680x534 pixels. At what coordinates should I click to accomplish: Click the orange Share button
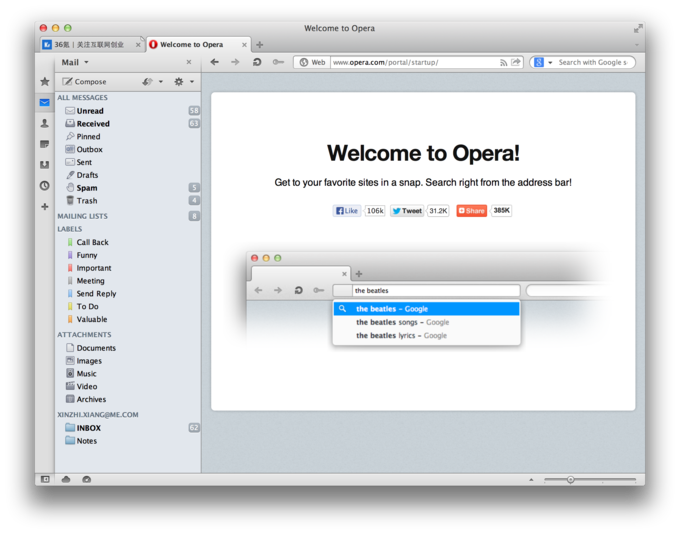(471, 211)
